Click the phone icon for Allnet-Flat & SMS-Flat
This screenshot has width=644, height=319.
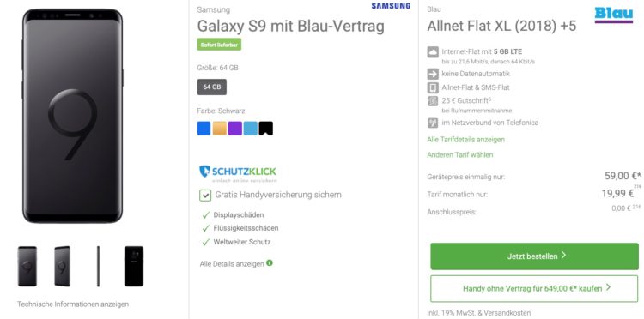pyautogui.click(x=433, y=87)
